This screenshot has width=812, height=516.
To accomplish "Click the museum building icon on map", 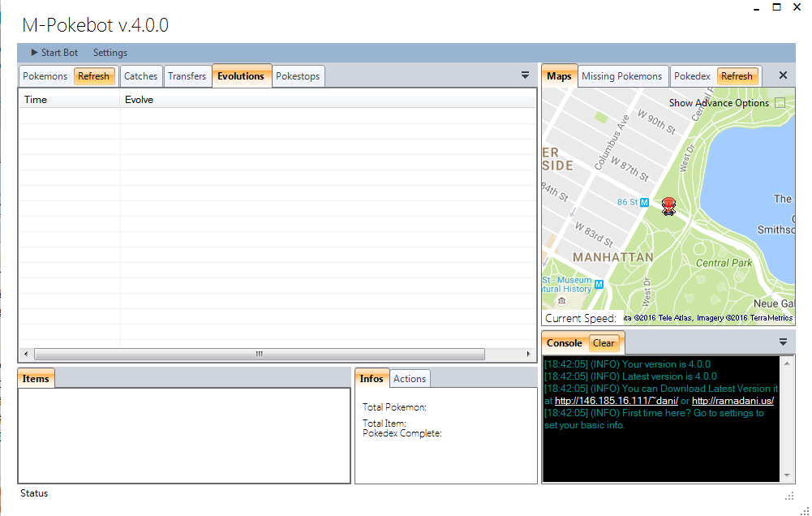I will [561, 301].
